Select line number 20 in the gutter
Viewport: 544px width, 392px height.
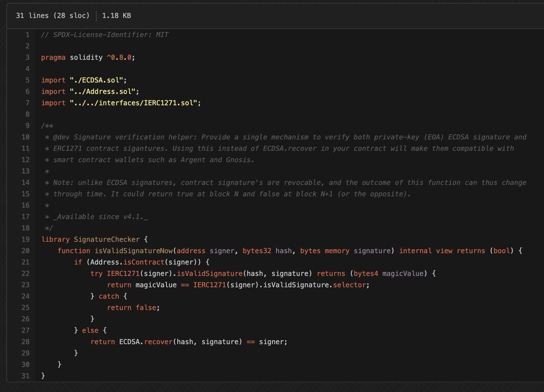[25, 251]
